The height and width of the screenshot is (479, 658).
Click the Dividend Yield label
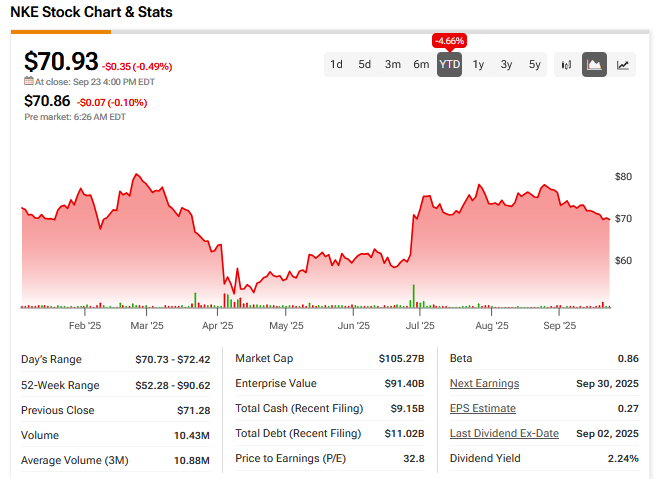485,458
